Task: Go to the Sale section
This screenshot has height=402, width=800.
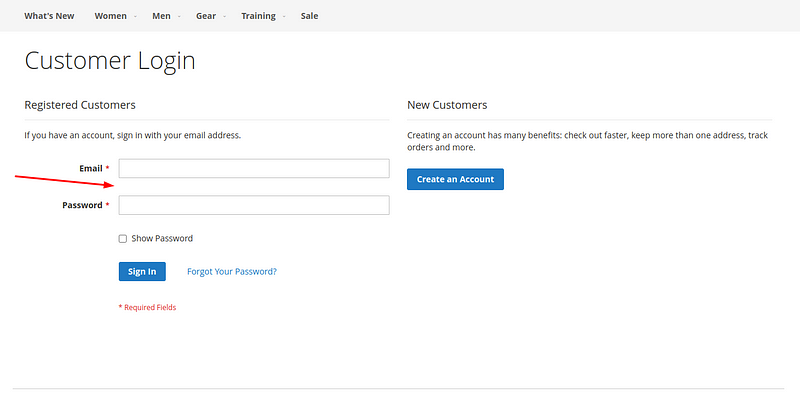Action: [x=309, y=16]
